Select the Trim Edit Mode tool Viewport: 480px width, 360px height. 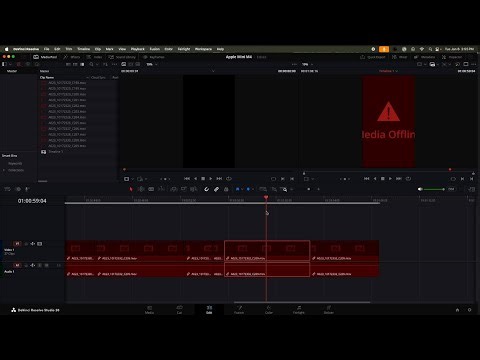coord(141,189)
